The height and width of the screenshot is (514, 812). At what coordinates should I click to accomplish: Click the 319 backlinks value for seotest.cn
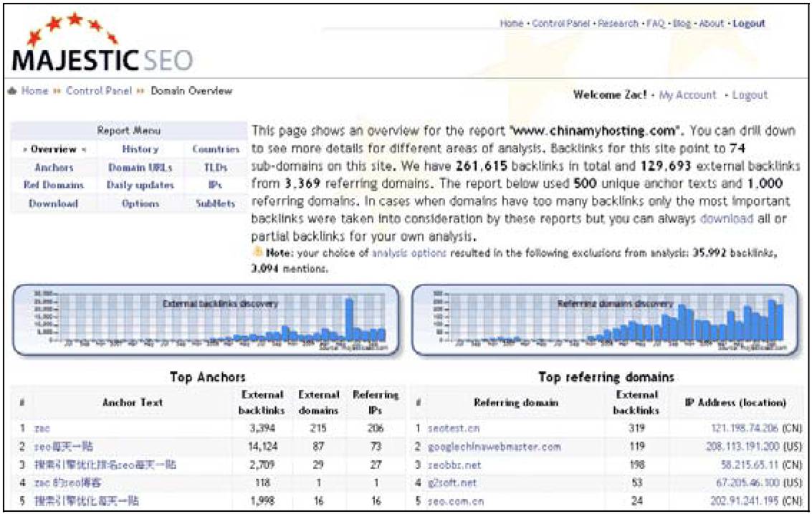click(x=636, y=429)
